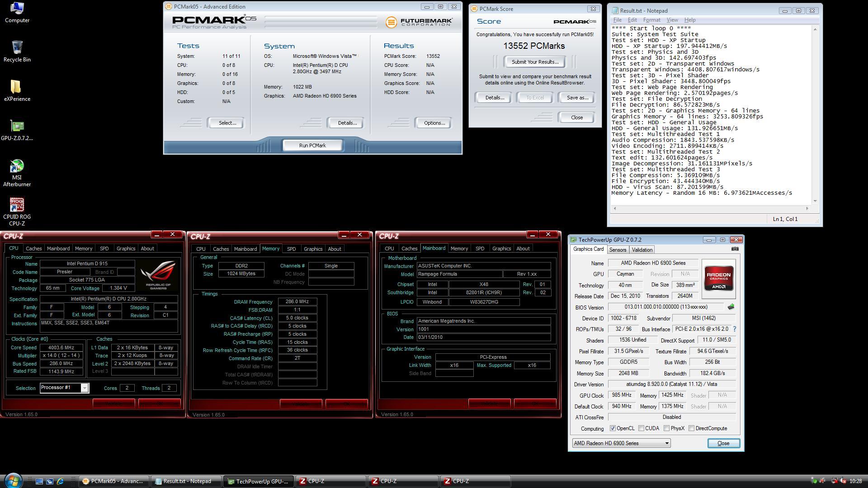This screenshot has height=488, width=868.
Task: Open Graphics tab in Mainboard CPU-Z window
Action: point(501,249)
